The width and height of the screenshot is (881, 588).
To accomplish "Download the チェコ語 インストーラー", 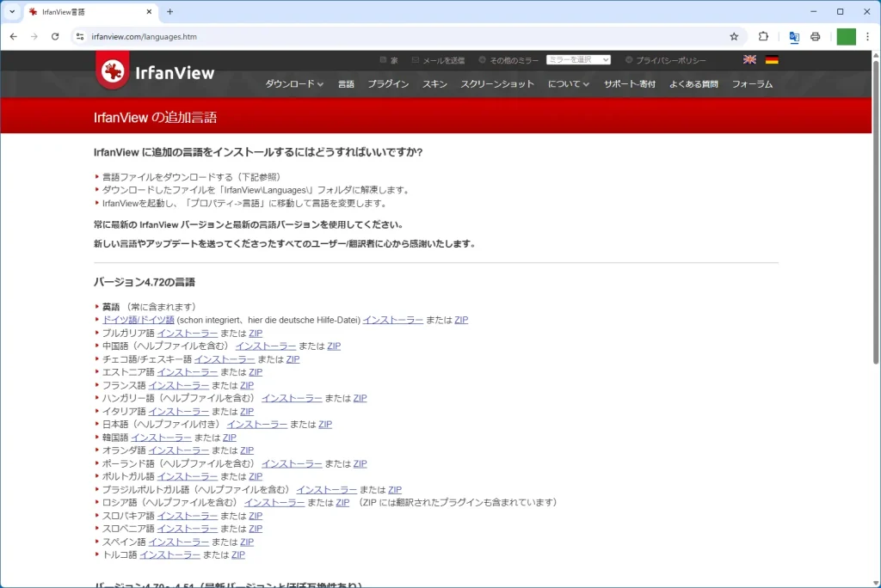I will pos(225,358).
